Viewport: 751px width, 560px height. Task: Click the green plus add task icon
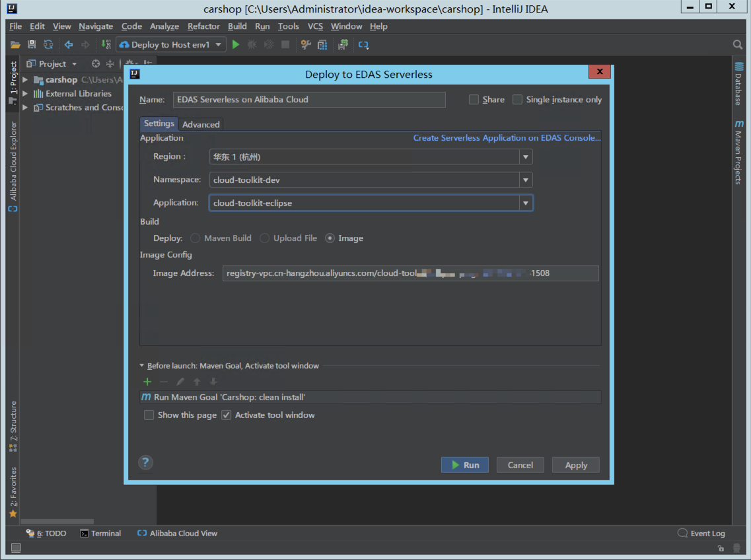[147, 382]
